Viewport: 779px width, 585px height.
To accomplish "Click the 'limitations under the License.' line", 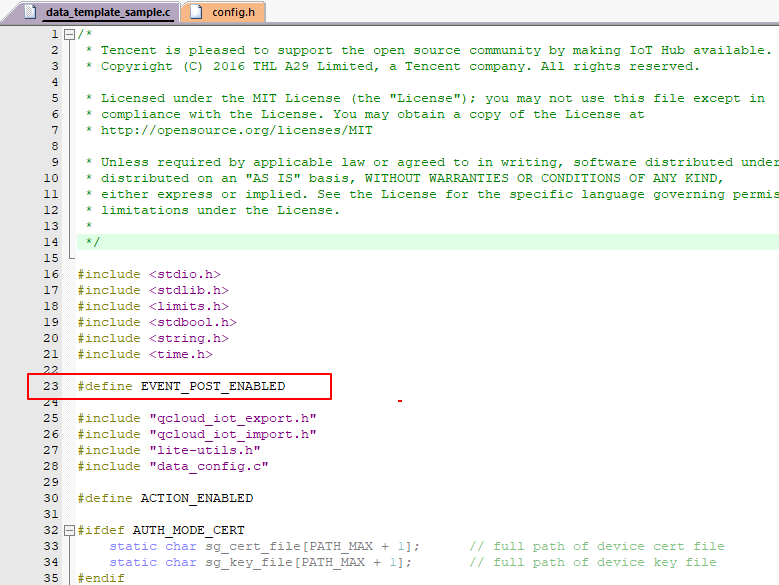I will pos(213,211).
